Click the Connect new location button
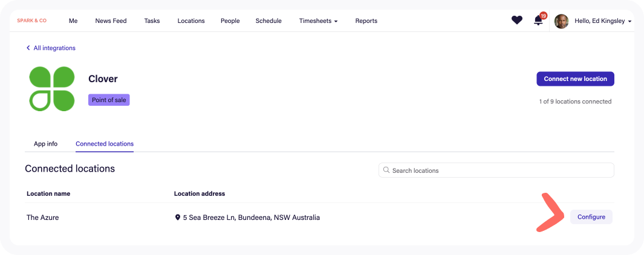This screenshot has height=255, width=644. point(576,79)
